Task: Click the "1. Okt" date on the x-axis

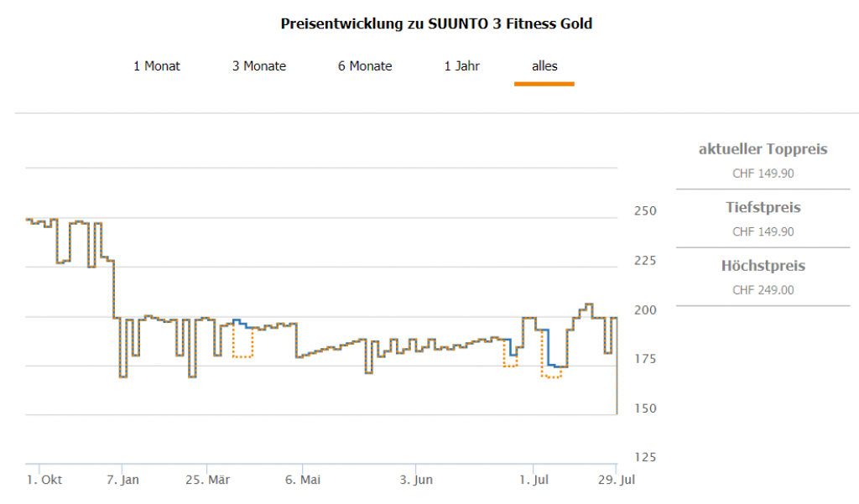Action: 44,481
